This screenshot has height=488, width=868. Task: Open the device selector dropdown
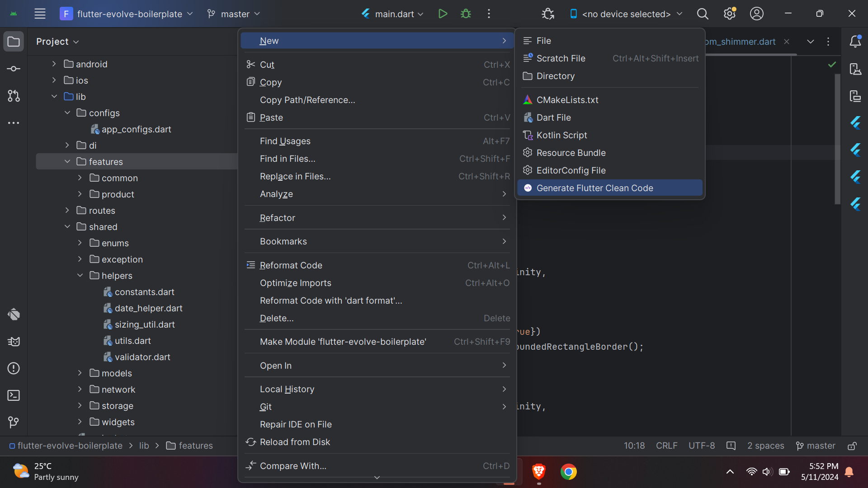coord(626,14)
